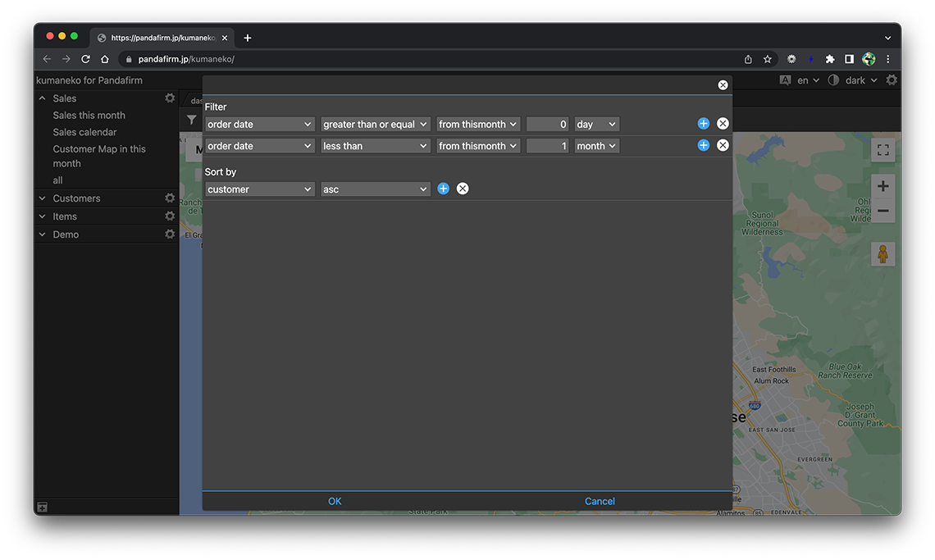Toggle fullscreen view on the map
The width and height of the screenshot is (935, 560).
[883, 150]
